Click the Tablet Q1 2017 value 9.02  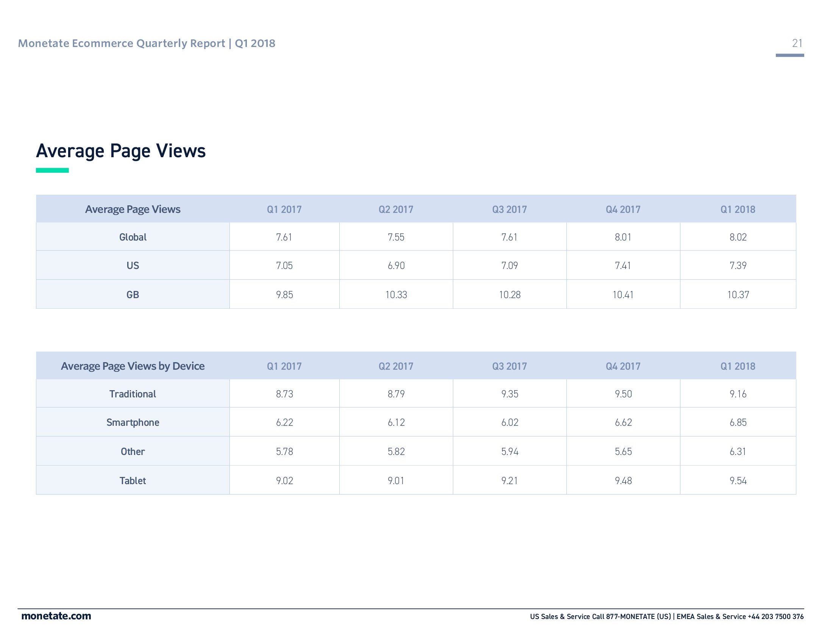coord(284,480)
